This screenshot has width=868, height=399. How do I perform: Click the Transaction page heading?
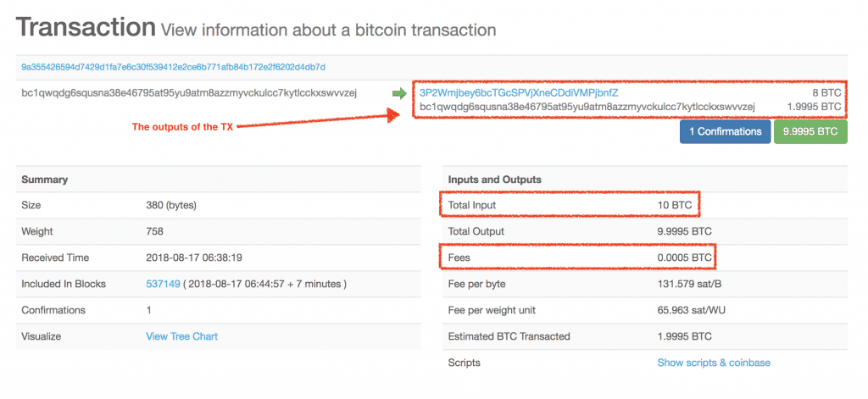point(86,26)
